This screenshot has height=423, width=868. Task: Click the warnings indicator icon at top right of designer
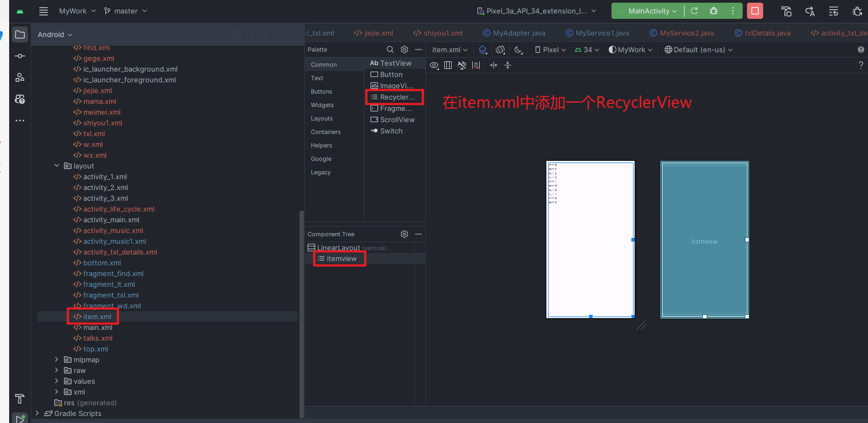tap(861, 50)
